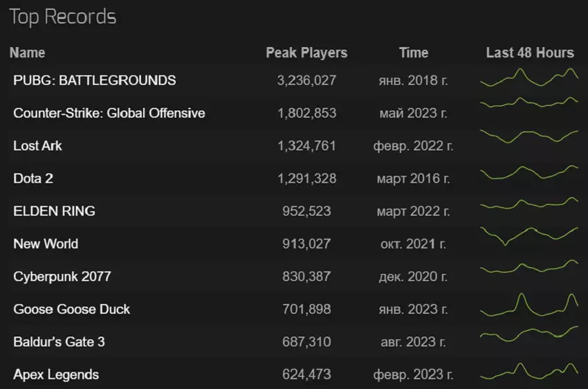Open the Baldur's Gate 3 link
Viewport: 588px width, 389px height.
point(59,342)
